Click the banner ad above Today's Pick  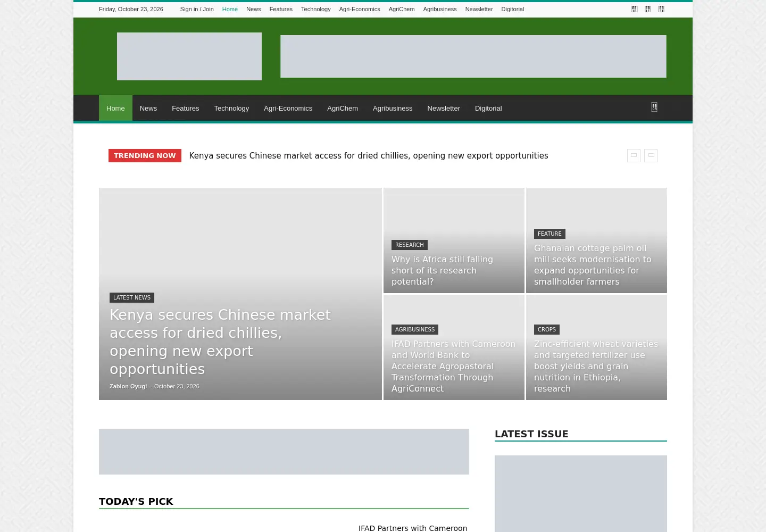(x=284, y=452)
